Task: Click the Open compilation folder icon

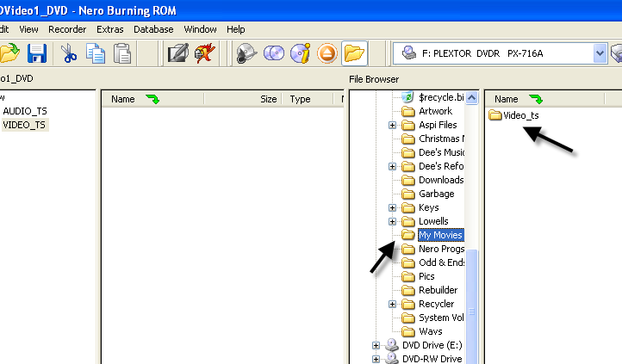Action: (x=9, y=53)
